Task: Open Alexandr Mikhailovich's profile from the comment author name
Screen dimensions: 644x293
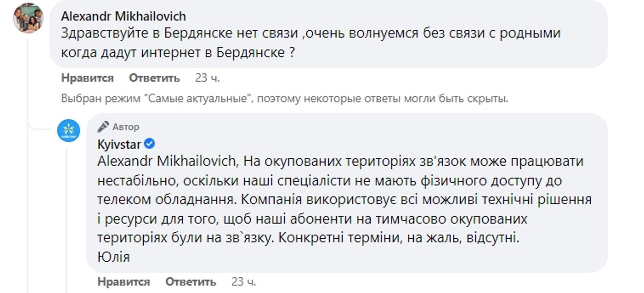Action: pos(124,16)
